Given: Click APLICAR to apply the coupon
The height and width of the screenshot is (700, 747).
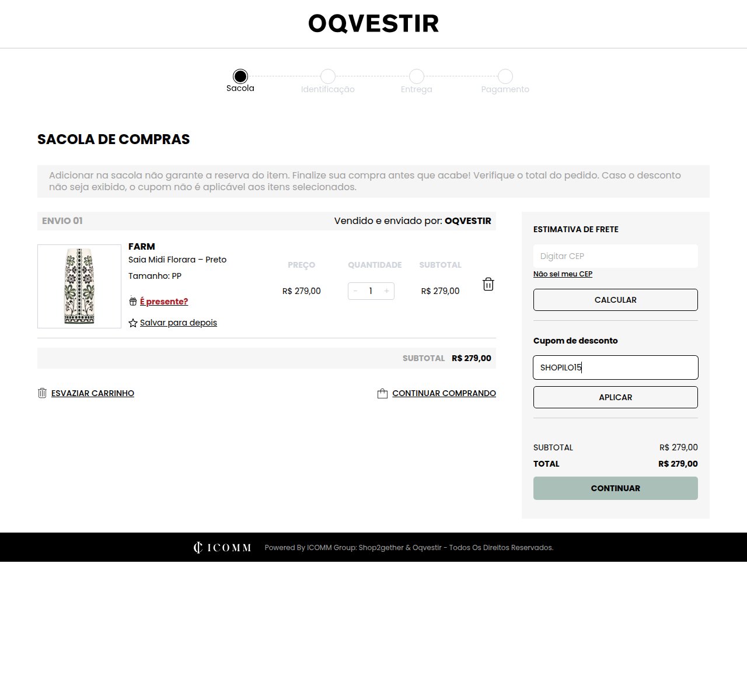Looking at the screenshot, I should point(616,397).
